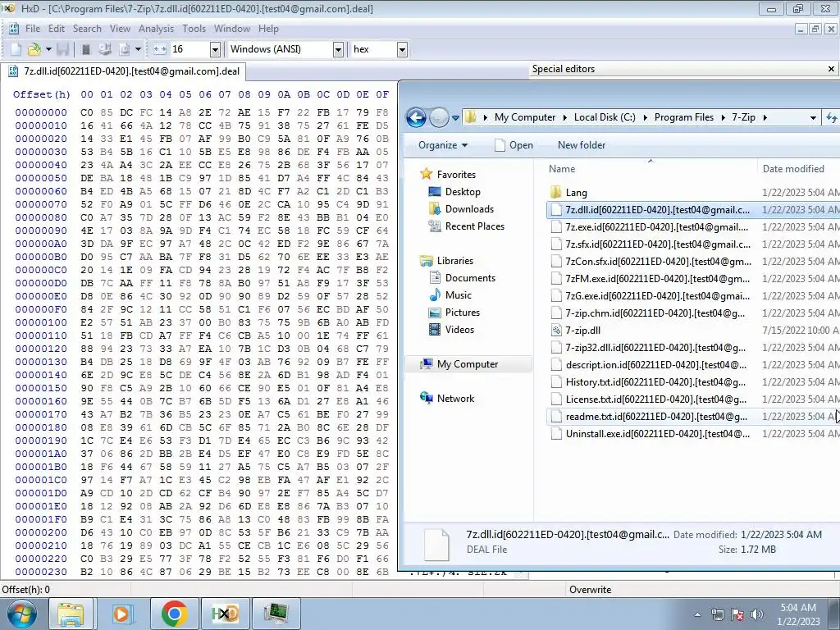This screenshot has width=840, height=630.
Task: Click the Open RAM icon in HxD toolbar
Action: click(85, 49)
